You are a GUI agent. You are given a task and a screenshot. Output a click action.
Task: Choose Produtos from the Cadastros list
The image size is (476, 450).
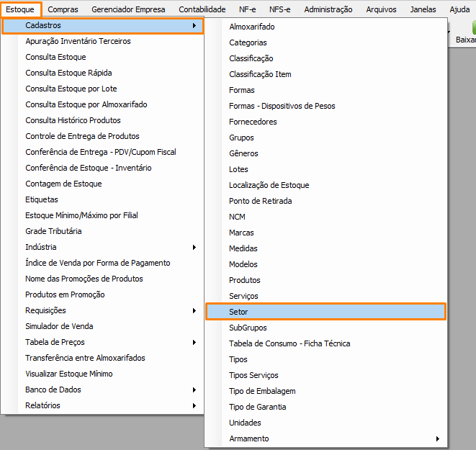245,280
